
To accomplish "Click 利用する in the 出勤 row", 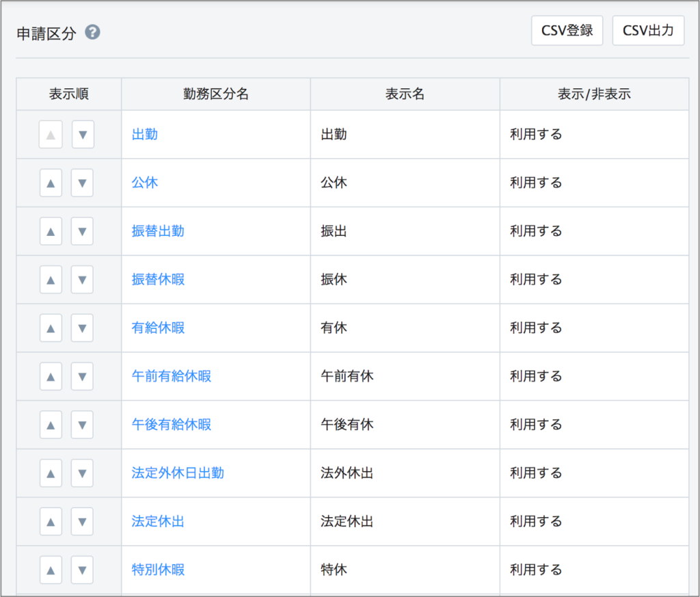I will [x=536, y=135].
